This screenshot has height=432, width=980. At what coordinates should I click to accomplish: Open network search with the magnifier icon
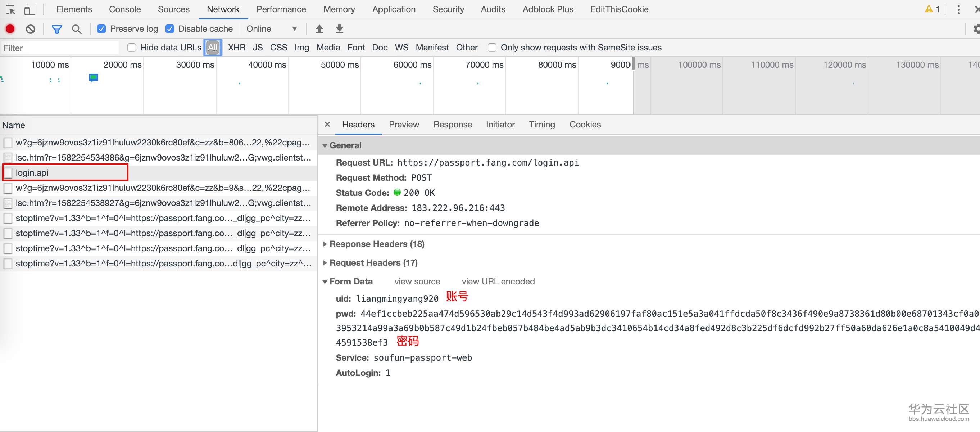click(x=77, y=29)
